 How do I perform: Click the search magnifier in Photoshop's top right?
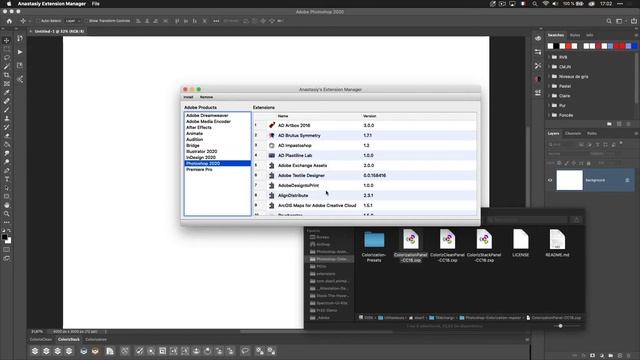(x=609, y=21)
